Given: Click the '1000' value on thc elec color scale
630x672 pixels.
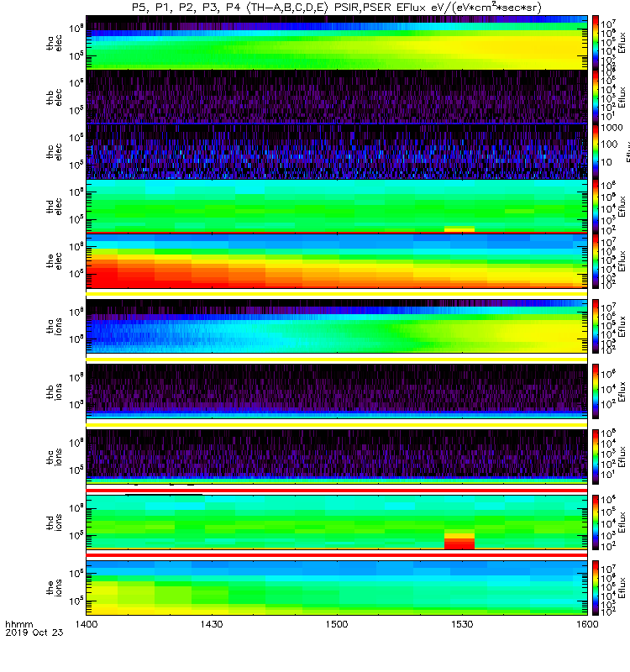Looking at the screenshot, I should pos(612,128).
